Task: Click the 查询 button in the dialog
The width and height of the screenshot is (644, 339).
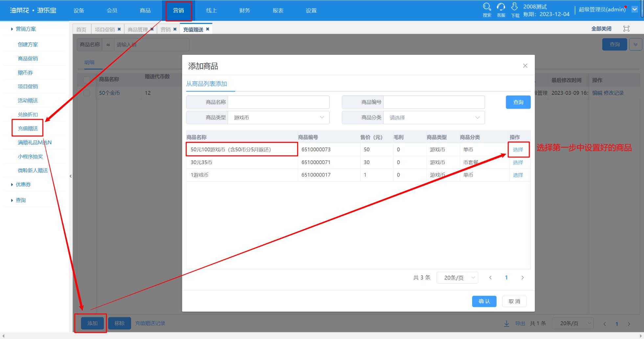Action: pos(518,102)
